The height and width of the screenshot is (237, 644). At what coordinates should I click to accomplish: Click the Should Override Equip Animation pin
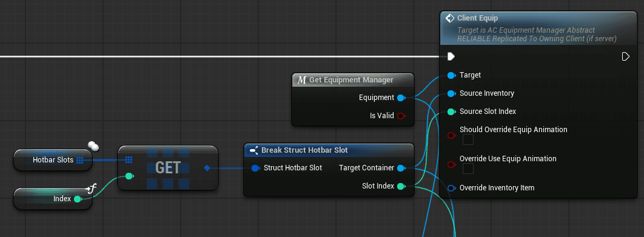point(451,135)
